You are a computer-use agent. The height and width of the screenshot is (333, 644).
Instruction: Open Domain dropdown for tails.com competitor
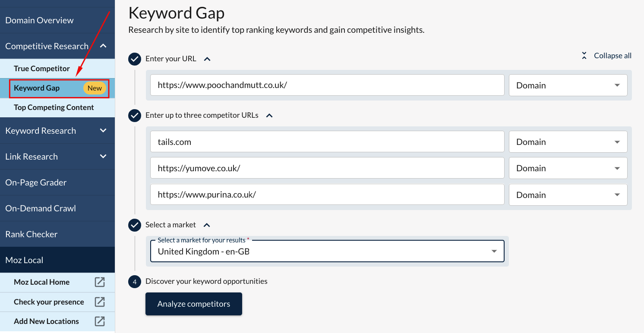568,142
